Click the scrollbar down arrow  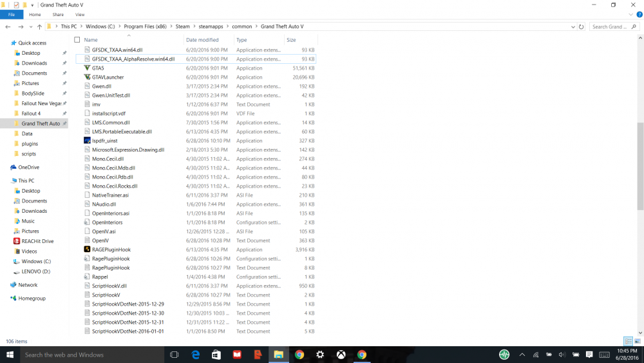[640, 333]
